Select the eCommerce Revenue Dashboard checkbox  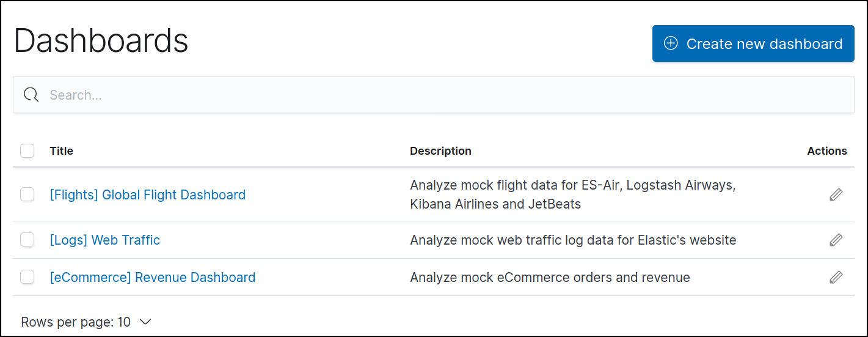coord(27,277)
